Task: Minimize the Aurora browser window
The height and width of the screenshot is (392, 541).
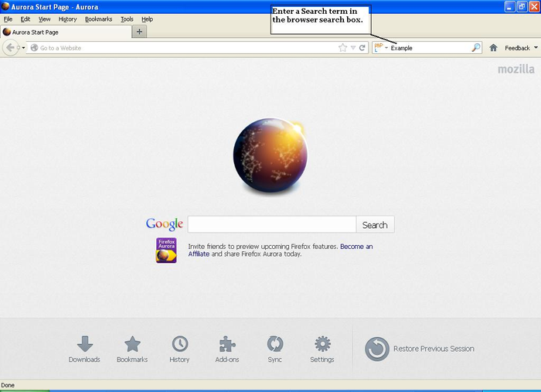Action: click(509, 6)
